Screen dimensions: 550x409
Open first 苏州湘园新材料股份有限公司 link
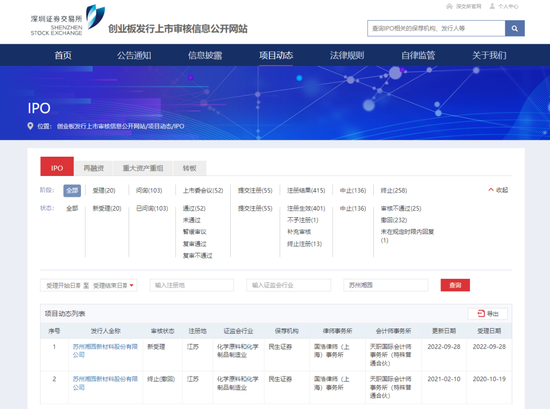(105, 351)
